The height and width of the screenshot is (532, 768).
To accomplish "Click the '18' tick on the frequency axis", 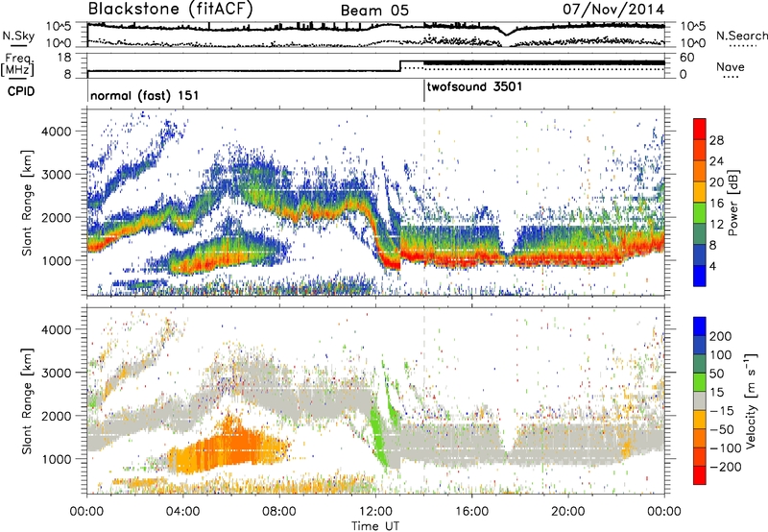I will tap(64, 58).
